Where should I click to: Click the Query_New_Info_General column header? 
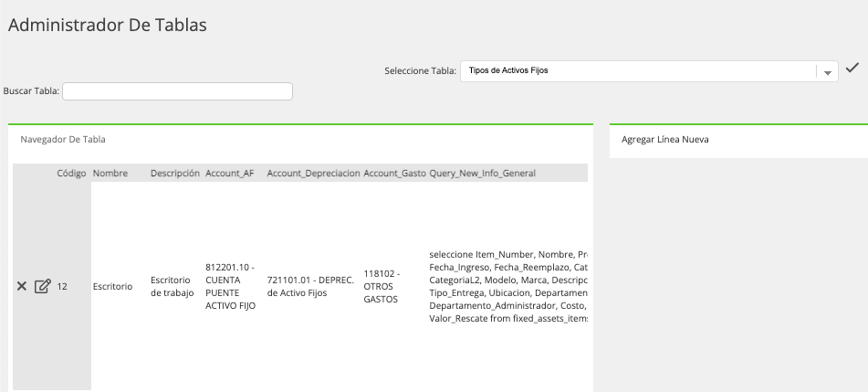pos(482,173)
